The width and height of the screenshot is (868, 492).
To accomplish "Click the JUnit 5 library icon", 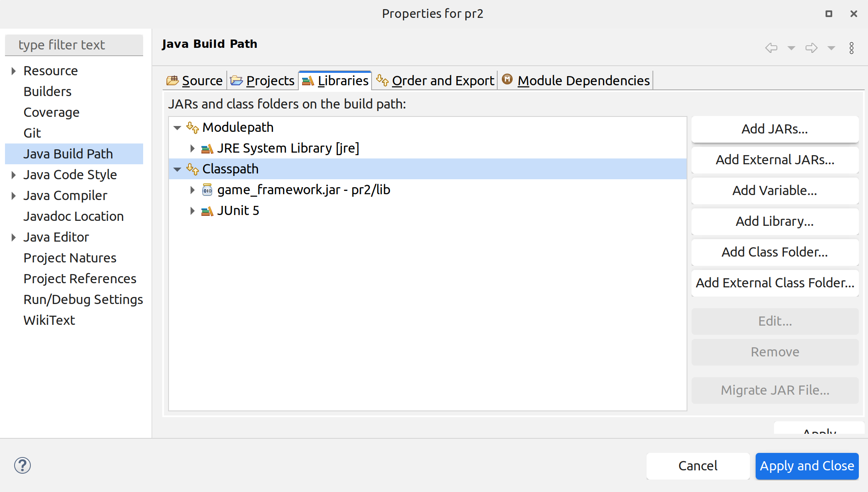I will point(207,211).
